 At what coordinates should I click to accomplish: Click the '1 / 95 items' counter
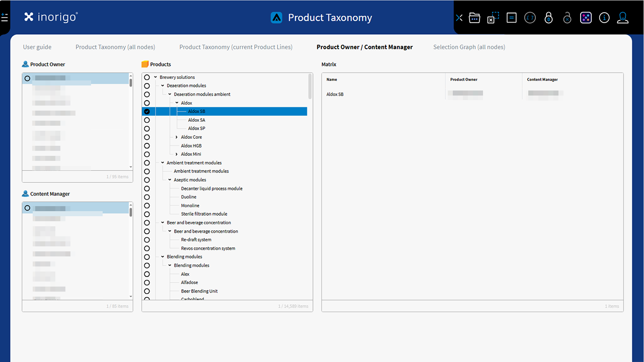click(117, 176)
